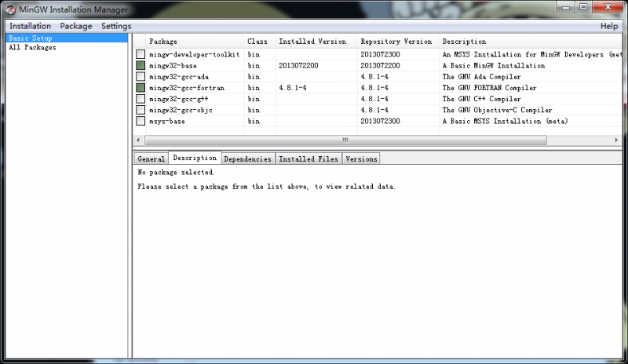Select the mingw32-gcc-objc package name
Screen dimensions: 628x364
tap(181, 110)
